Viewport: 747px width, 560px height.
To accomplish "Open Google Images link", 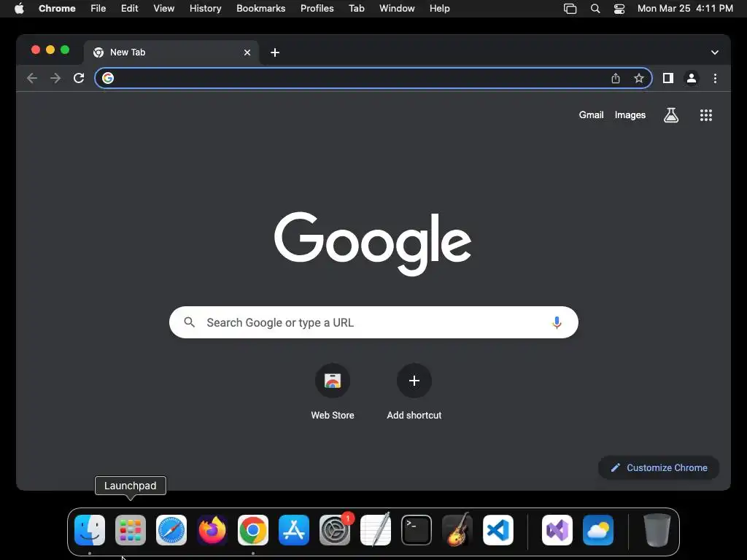I will coord(630,114).
